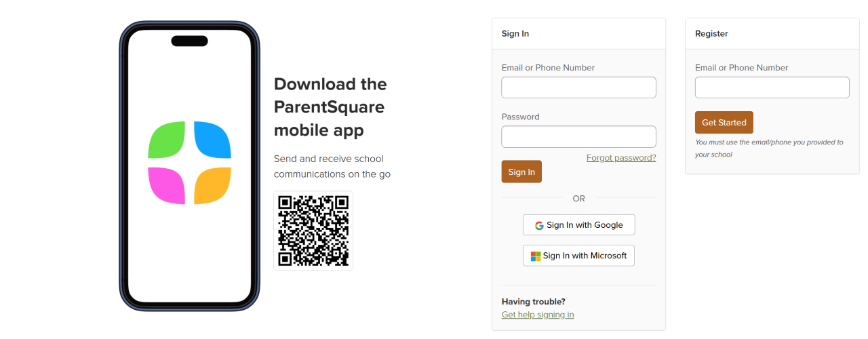
Task: Choose Sign In with Google
Action: click(578, 225)
